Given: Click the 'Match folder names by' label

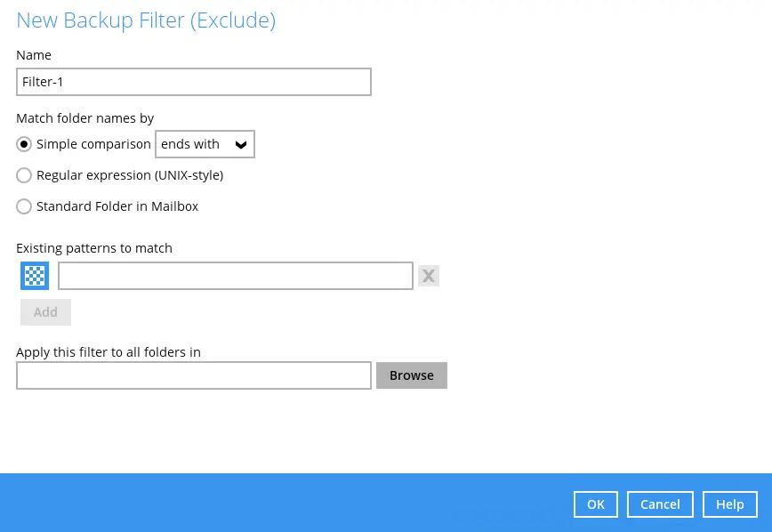Looking at the screenshot, I should pyautogui.click(x=85, y=117).
